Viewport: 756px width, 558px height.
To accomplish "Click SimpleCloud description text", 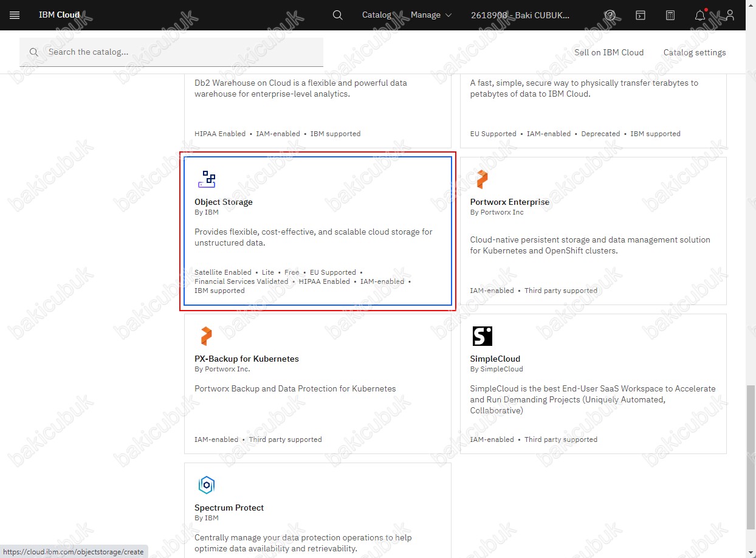I will pos(593,399).
